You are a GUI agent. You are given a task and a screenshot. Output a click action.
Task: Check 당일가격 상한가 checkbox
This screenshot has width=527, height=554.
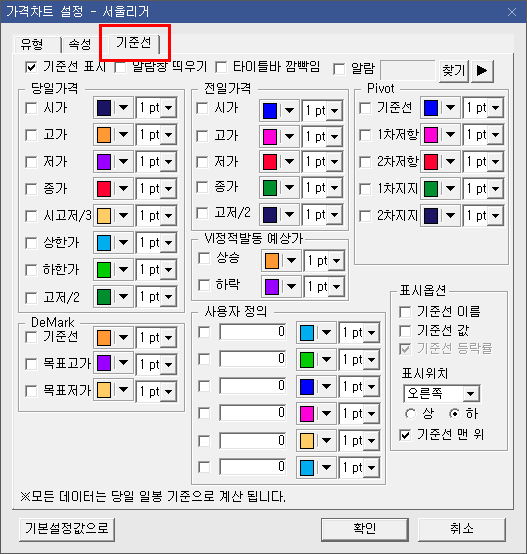pos(31,243)
